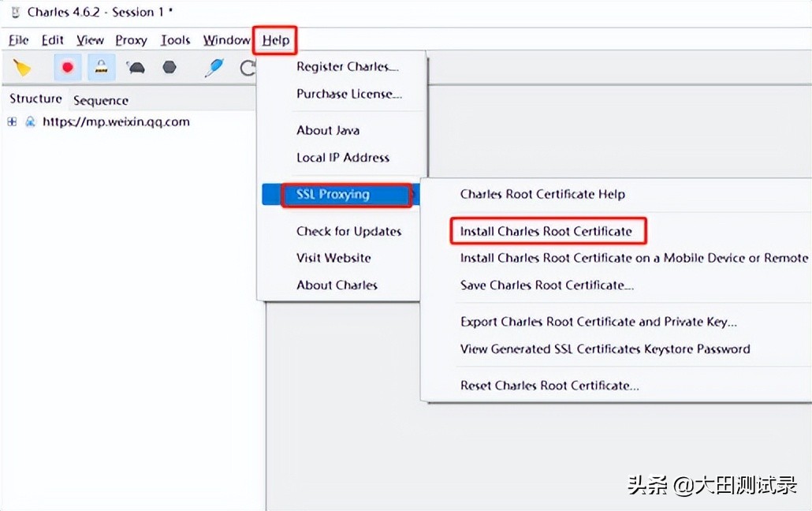The height and width of the screenshot is (511, 812).
Task: Choose Reset Charles Root Certificate...
Action: point(549,386)
